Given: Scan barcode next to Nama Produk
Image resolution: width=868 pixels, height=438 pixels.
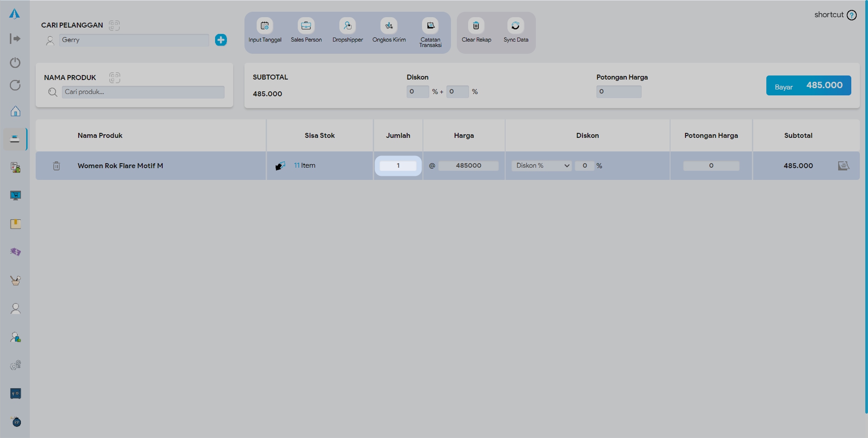Looking at the screenshot, I should coord(115,78).
